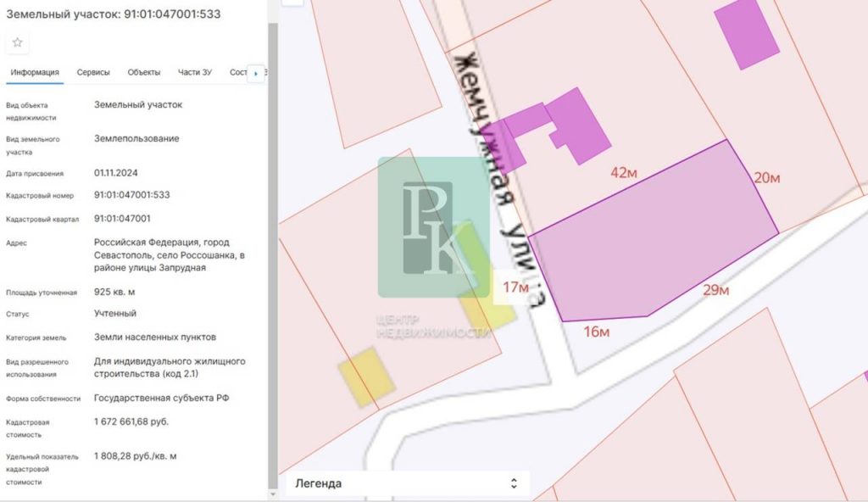Open the Информация tab

(35, 73)
